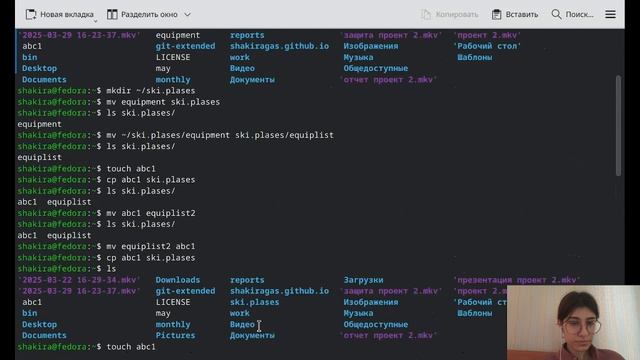The width and height of the screenshot is (640, 360).
Task: Click the 'mkdir ~/ski.plases' command line
Action: point(151,91)
